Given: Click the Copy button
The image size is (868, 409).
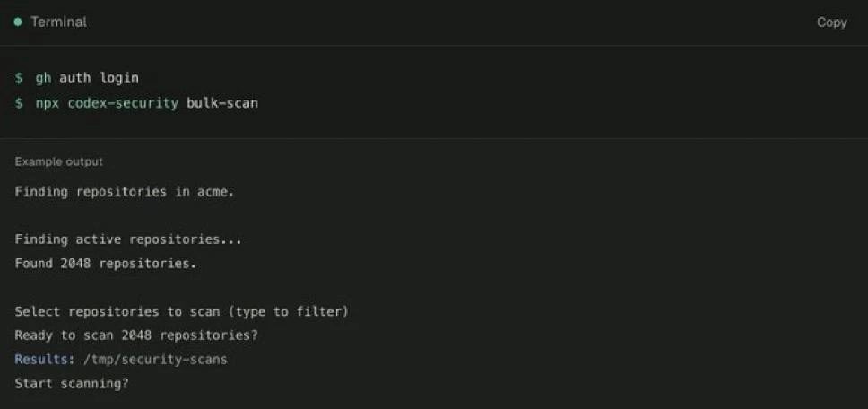Looking at the screenshot, I should (x=831, y=22).
